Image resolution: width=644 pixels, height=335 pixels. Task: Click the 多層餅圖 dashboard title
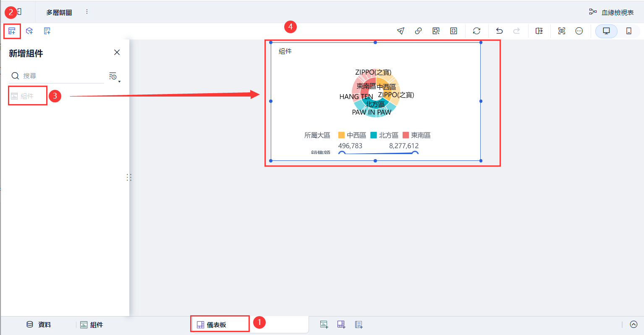(59, 13)
